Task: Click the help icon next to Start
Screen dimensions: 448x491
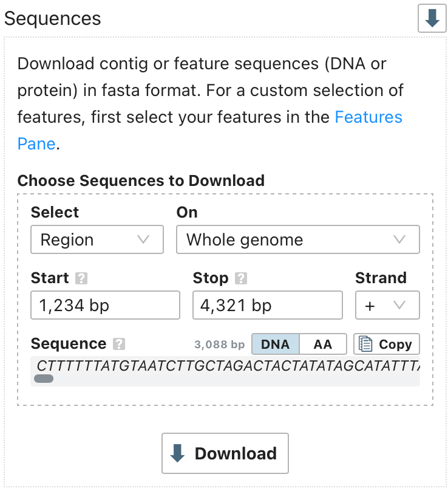Action: pos(81,278)
